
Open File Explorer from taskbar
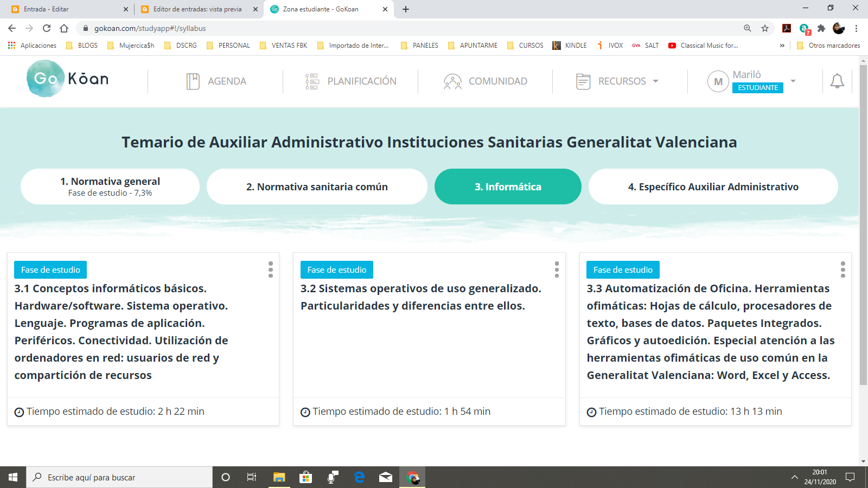[x=279, y=477]
